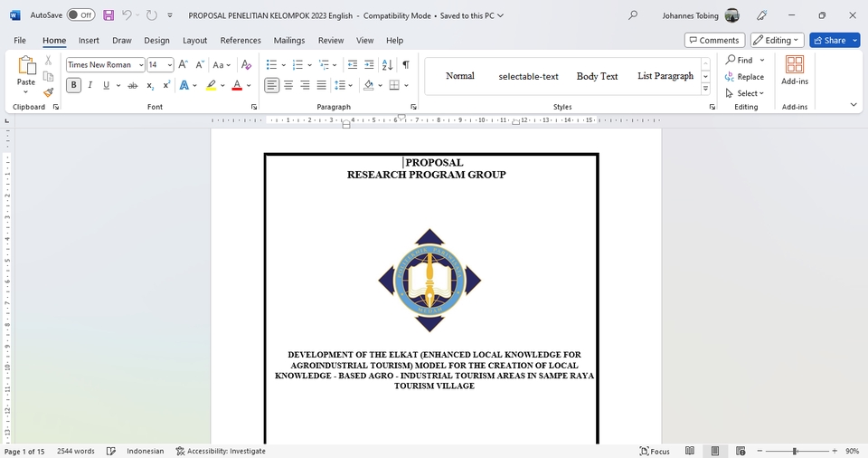
Task: Open the font name dropdown
Action: click(x=141, y=65)
